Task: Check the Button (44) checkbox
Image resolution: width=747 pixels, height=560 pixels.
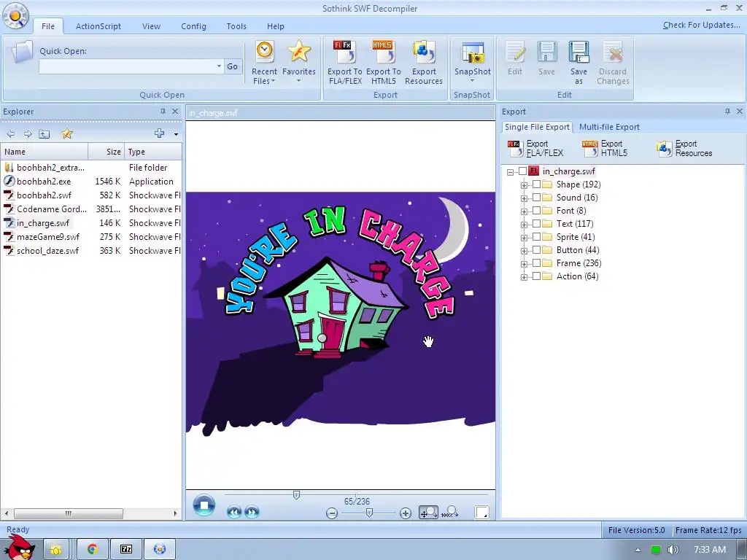Action: coord(536,250)
